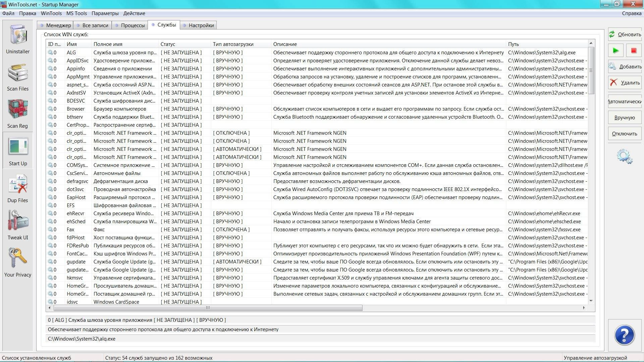Viewport: 644px width, 362px height.
Task: Open the WinTools menu
Action: coord(51,13)
